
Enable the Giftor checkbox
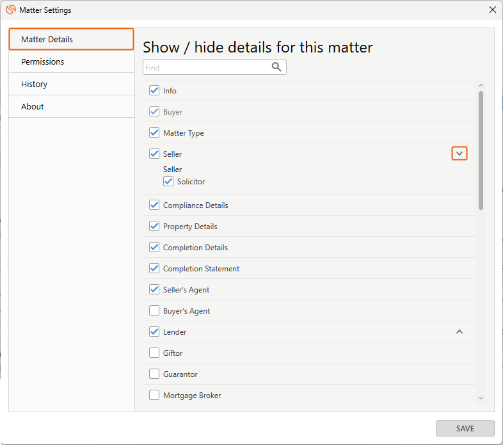pyautogui.click(x=154, y=353)
